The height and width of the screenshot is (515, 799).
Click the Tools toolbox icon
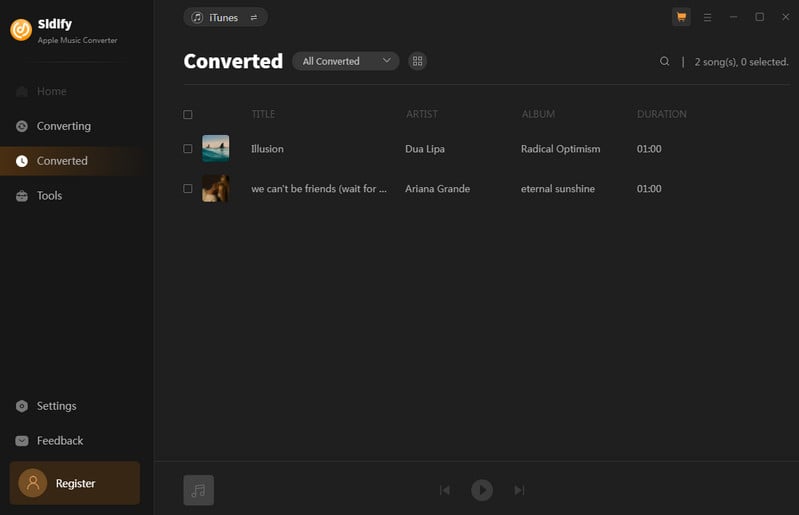coord(22,196)
